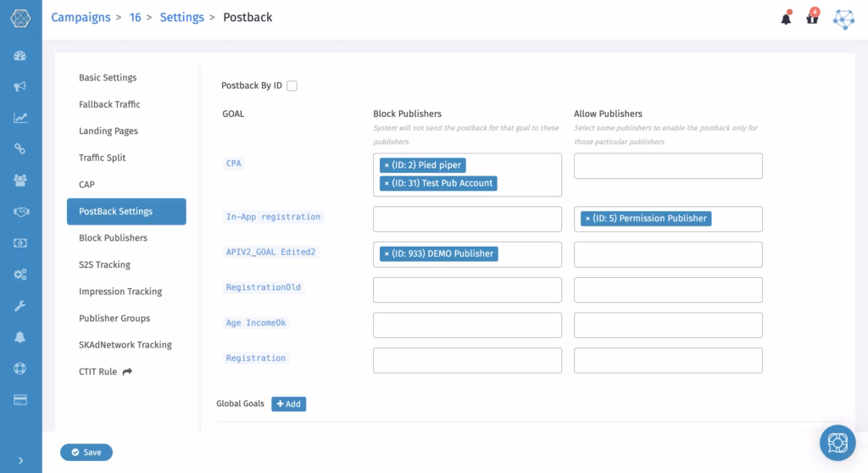Navigate to campaign 16 breadcrumb
This screenshot has width=868, height=473.
(135, 18)
